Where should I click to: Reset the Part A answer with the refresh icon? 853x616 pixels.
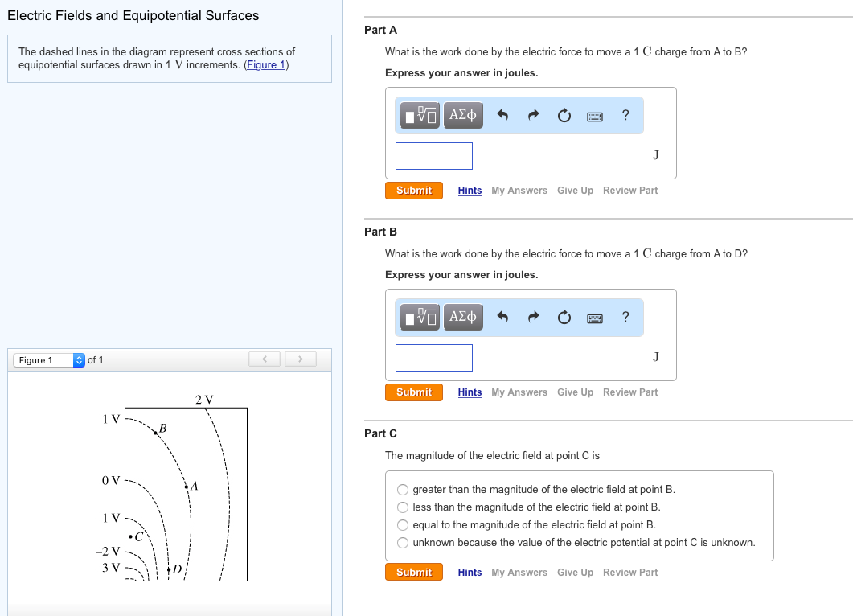click(x=564, y=115)
